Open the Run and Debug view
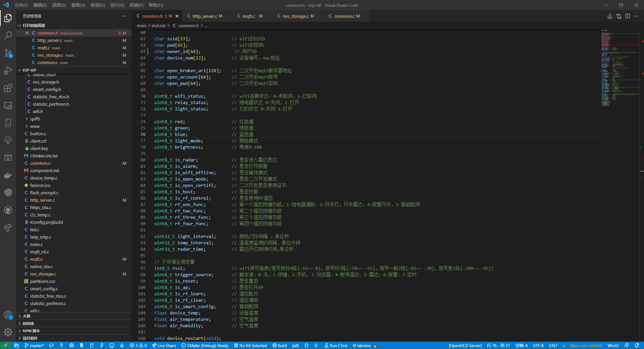This screenshot has width=644, height=349. coord(8,70)
